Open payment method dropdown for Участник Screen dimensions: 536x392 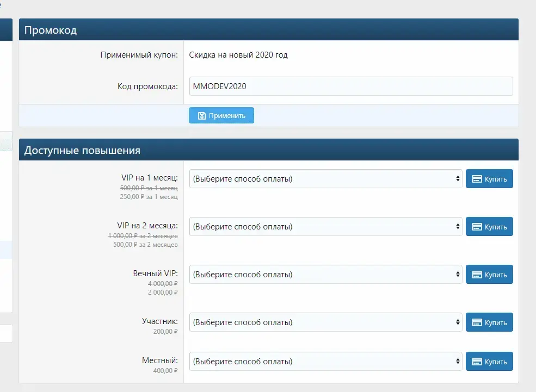click(325, 322)
